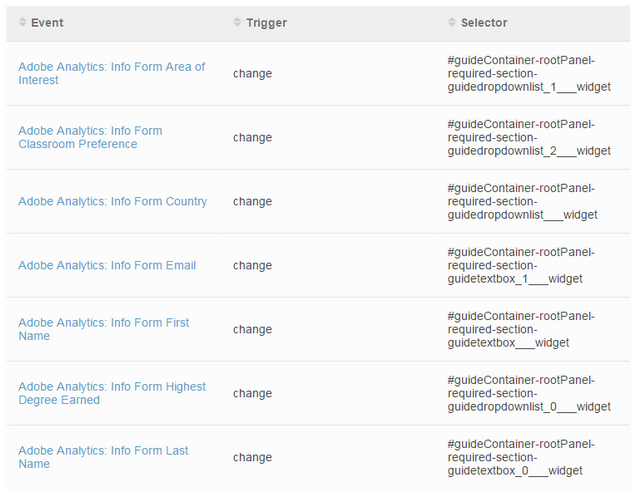Viewport: 639px width, 493px height.
Task: Open Info Form Highest Degree Earned event
Action: click(112, 393)
